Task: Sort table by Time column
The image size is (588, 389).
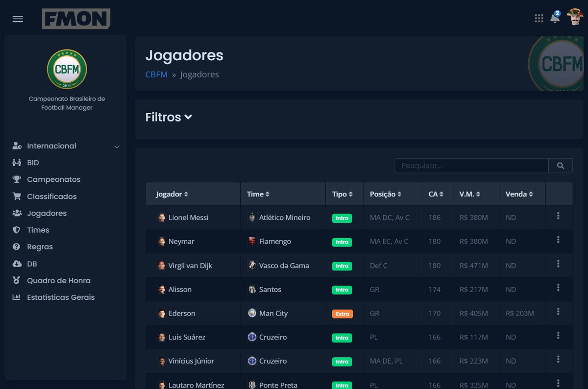Action: pyautogui.click(x=258, y=194)
